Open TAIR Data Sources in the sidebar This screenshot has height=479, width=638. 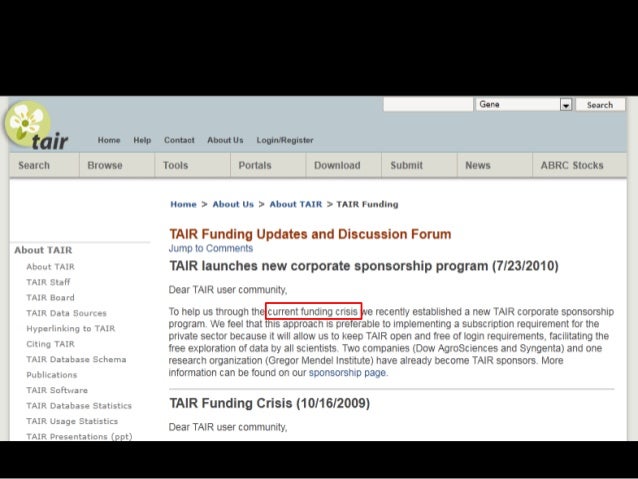tap(66, 313)
